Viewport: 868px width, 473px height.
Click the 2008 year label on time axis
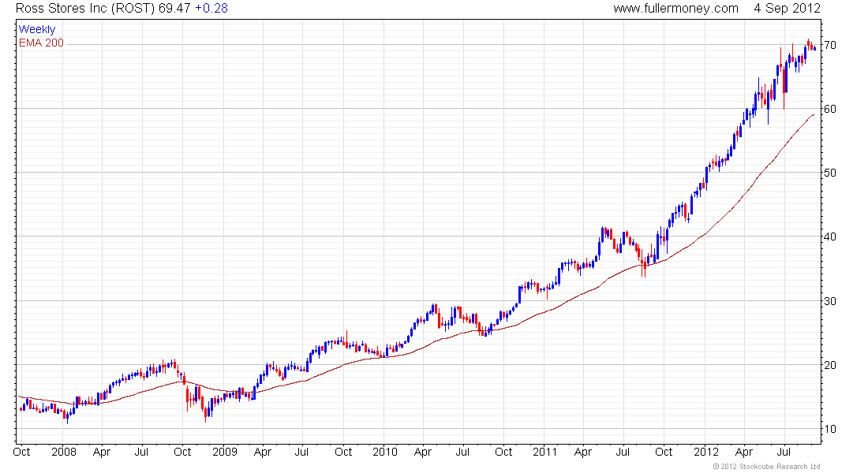point(64,452)
